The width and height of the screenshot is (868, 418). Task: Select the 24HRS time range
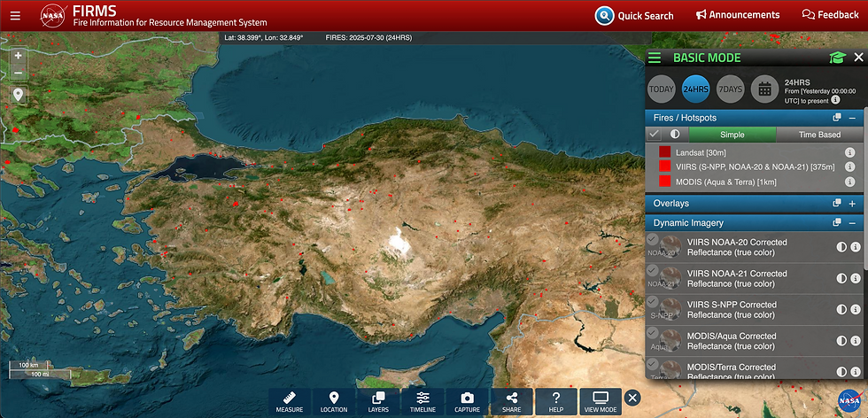(x=696, y=89)
